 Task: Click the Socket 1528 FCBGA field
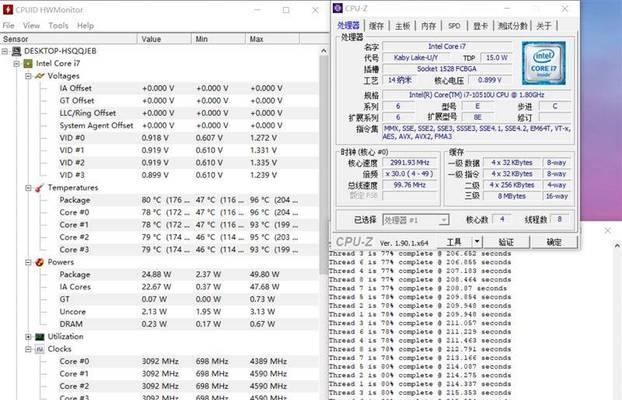(447, 69)
